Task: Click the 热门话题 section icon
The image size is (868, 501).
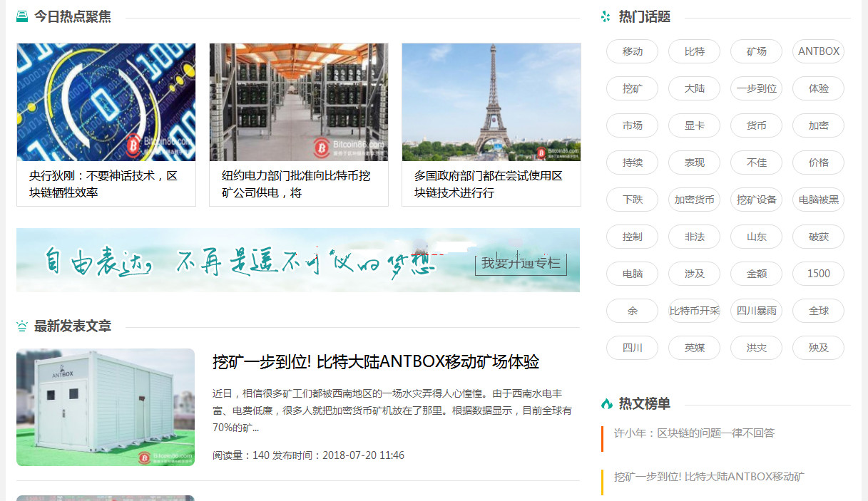Action: click(606, 16)
